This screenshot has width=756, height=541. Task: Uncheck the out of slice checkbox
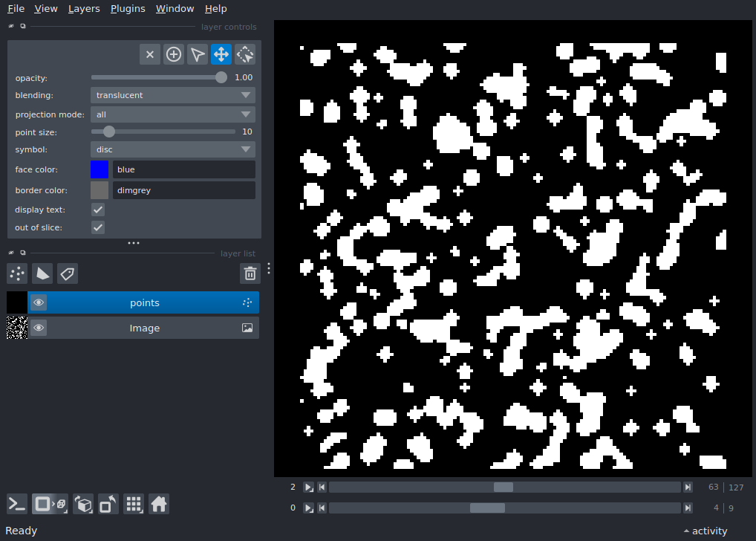tap(98, 227)
